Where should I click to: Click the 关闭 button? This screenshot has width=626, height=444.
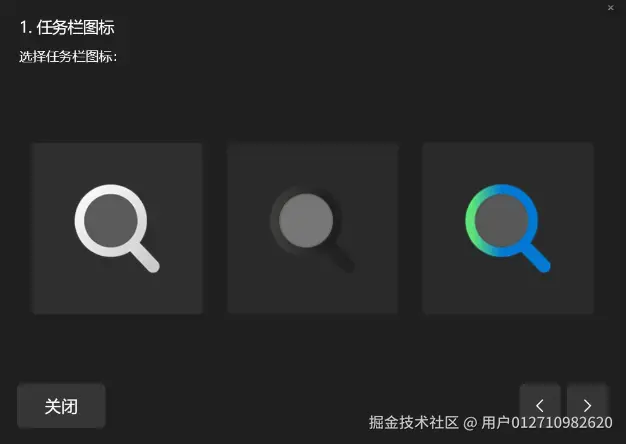coord(61,406)
